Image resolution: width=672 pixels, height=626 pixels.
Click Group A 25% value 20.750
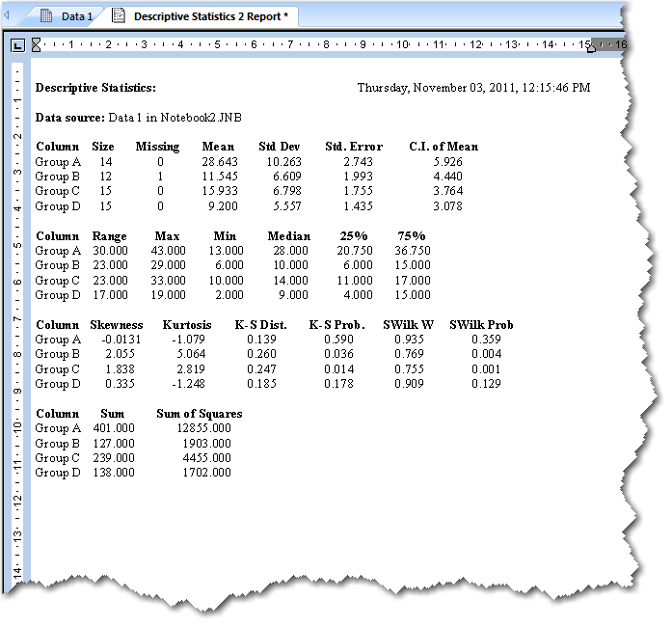click(355, 251)
